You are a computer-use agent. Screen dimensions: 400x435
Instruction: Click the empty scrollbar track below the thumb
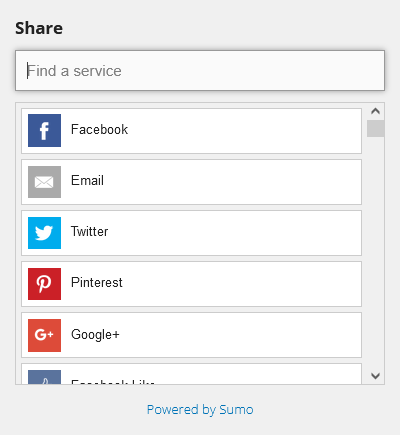tap(376, 252)
